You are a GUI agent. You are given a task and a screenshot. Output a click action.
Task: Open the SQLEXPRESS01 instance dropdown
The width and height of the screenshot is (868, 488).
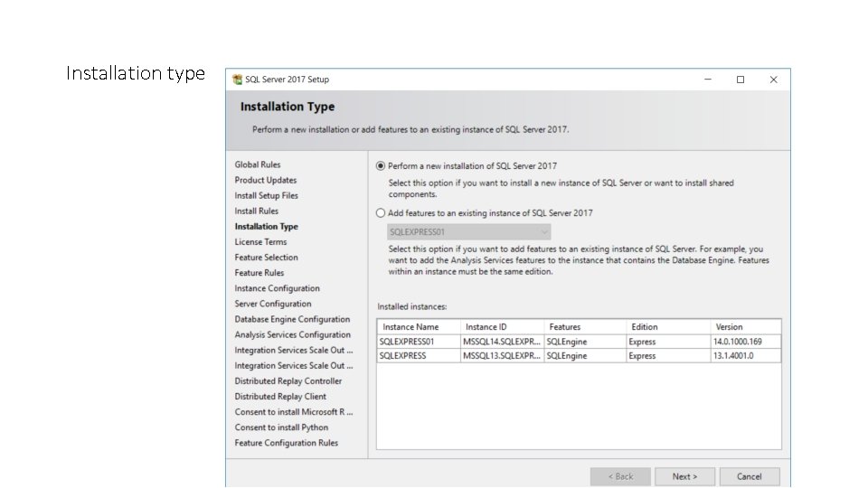[x=469, y=232]
